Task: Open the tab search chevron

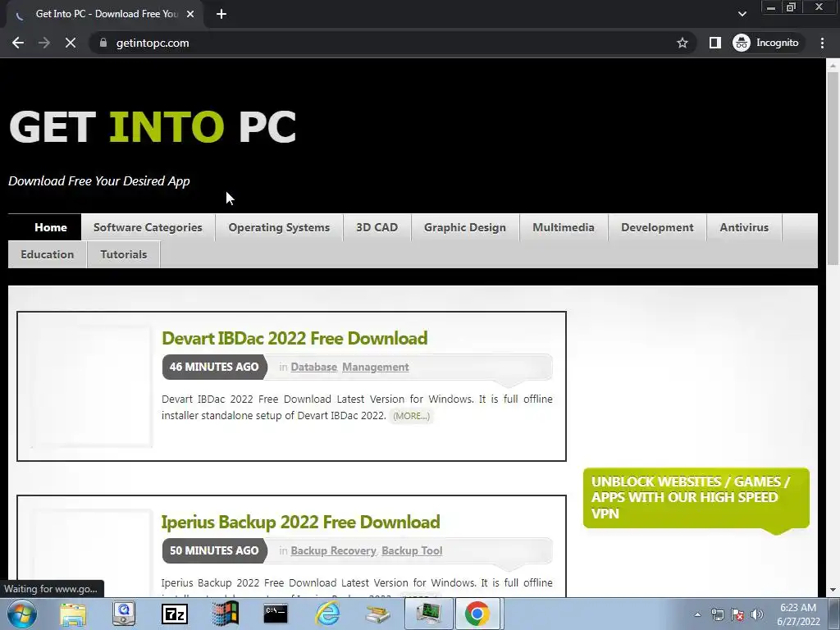Action: pyautogui.click(x=742, y=14)
